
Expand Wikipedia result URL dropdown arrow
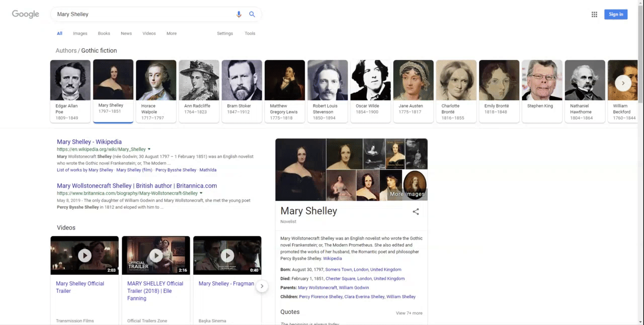149,149
